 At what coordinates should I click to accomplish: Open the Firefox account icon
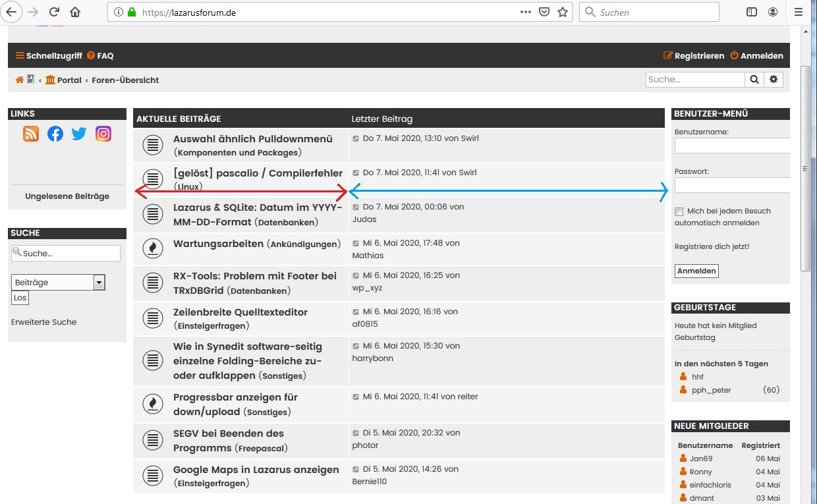[773, 12]
